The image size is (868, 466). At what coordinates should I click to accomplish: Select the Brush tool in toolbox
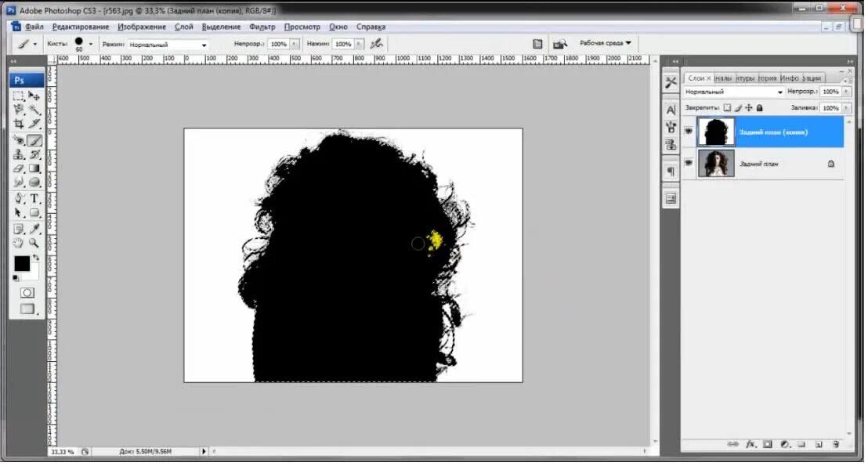[x=34, y=140]
